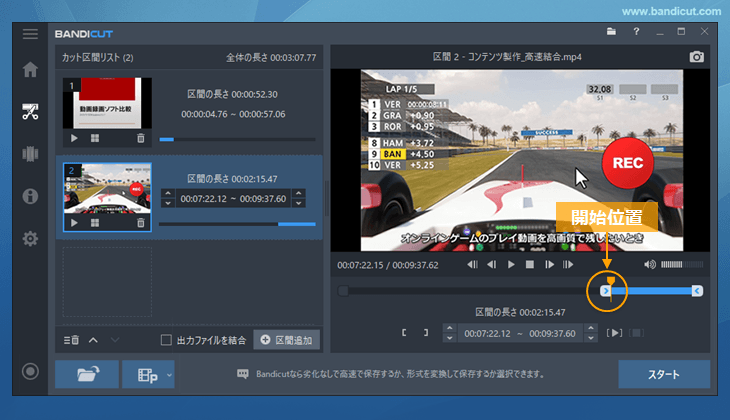Open the Information sidebar icon

coord(30,196)
